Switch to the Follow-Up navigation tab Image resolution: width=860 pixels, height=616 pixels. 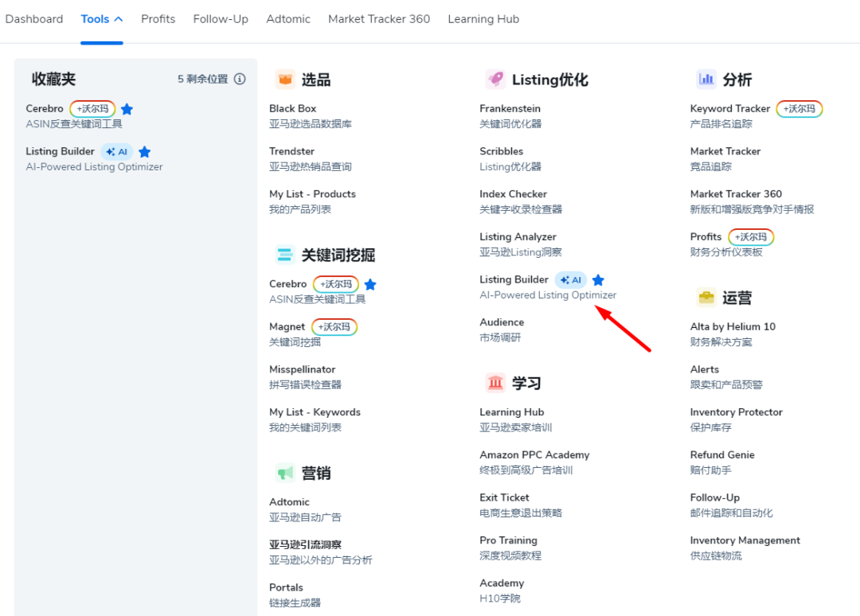coord(221,19)
